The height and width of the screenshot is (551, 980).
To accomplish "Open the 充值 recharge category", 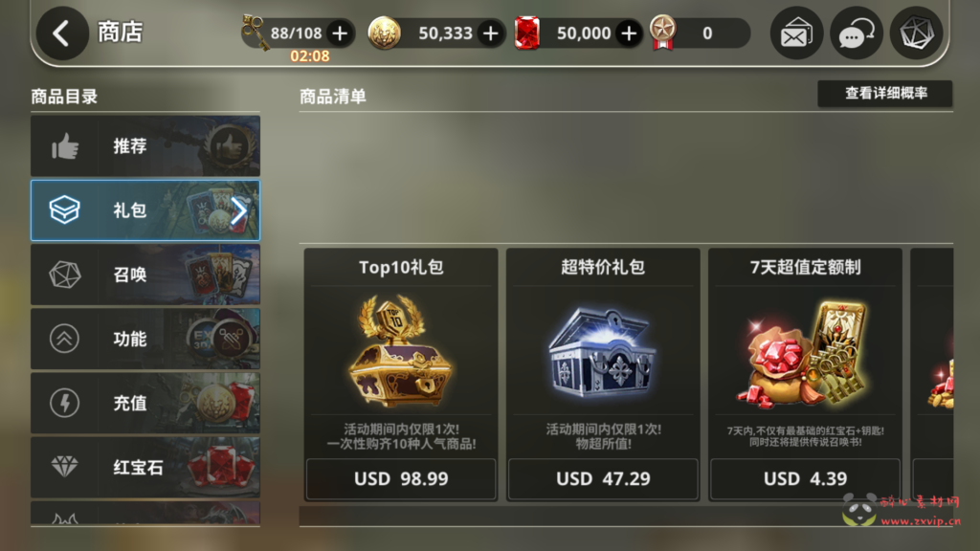I will 145,404.
